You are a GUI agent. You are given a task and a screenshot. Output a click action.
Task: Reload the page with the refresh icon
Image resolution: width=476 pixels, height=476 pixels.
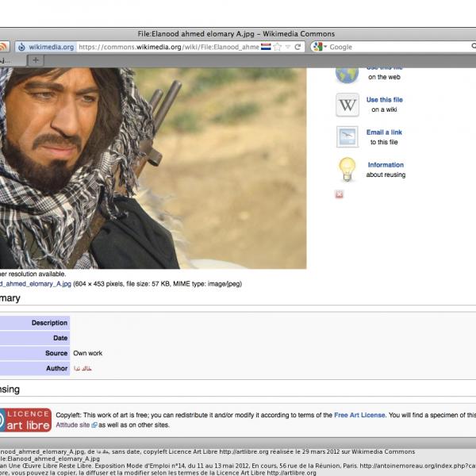pos(297,47)
